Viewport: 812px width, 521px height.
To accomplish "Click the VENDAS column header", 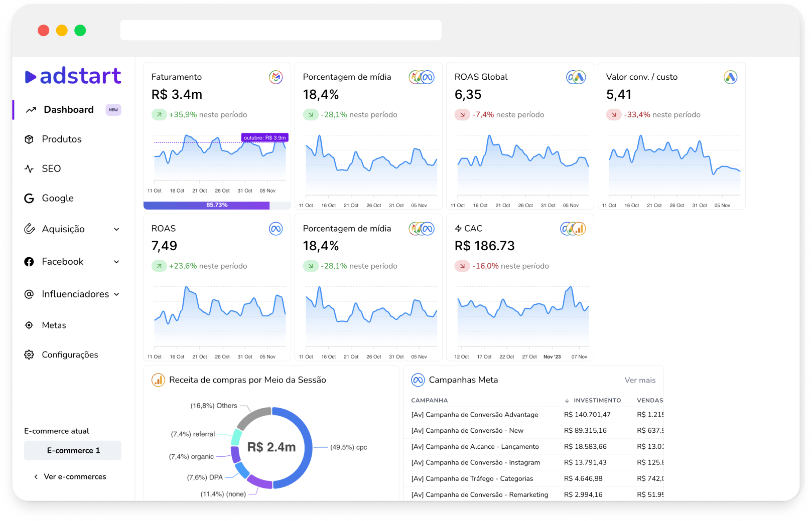I will 650,401.
